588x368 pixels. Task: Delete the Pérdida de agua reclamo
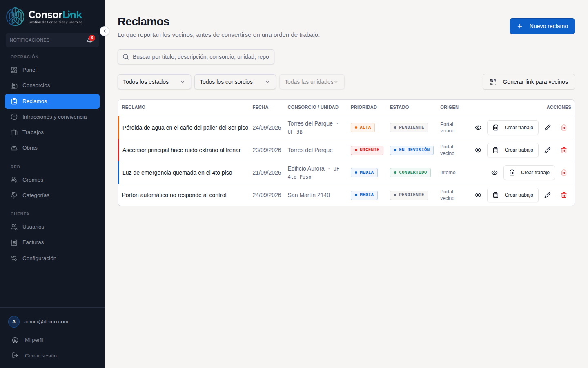pyautogui.click(x=564, y=128)
